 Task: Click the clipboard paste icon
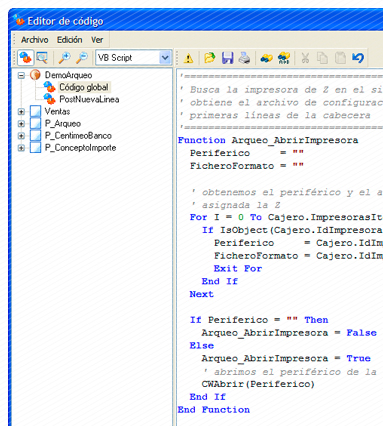[x=340, y=58]
